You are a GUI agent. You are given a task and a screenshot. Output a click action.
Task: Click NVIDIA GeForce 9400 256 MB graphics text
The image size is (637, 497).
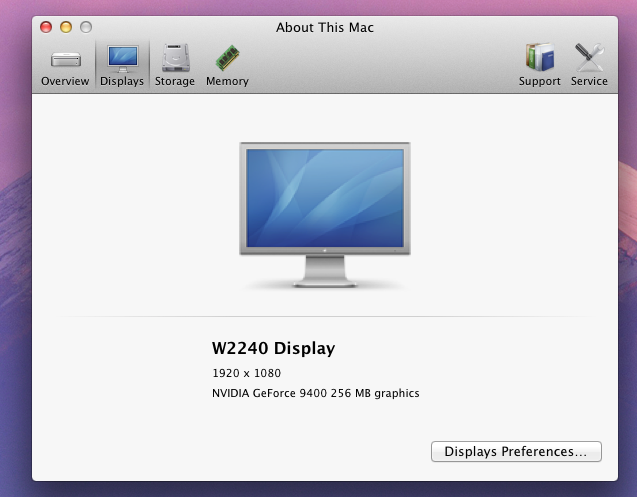pyautogui.click(x=316, y=393)
